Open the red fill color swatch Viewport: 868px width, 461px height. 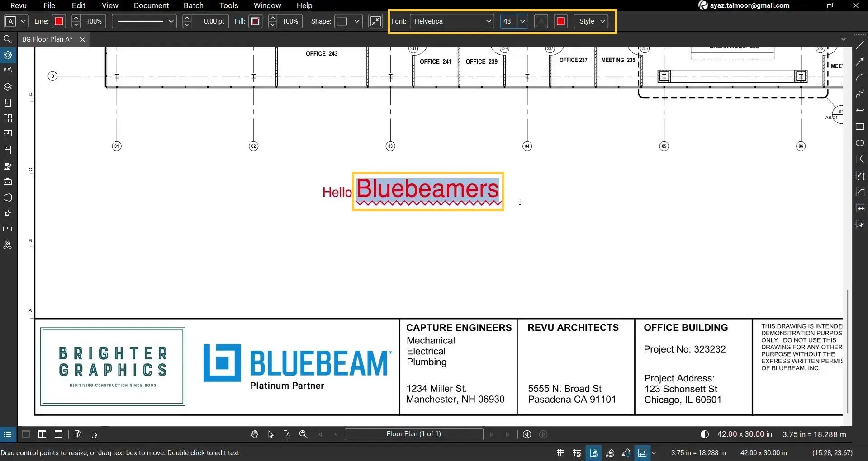[x=255, y=21]
